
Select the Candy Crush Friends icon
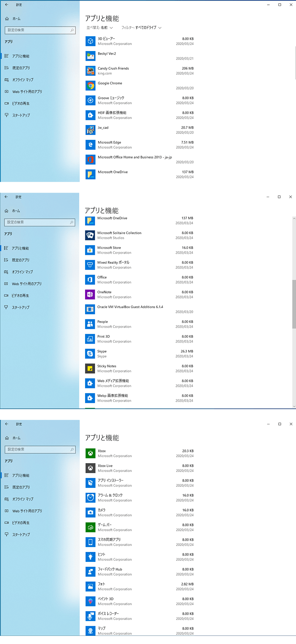[90, 71]
